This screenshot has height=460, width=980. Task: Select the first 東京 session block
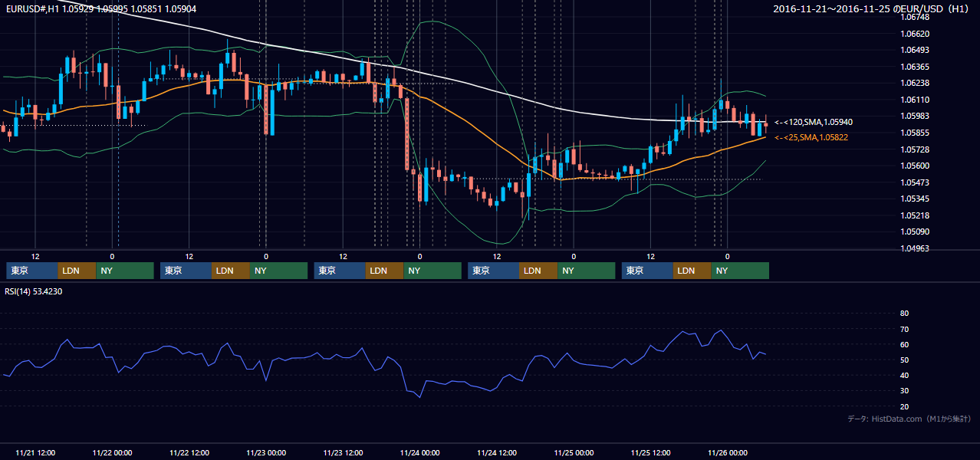coord(32,271)
